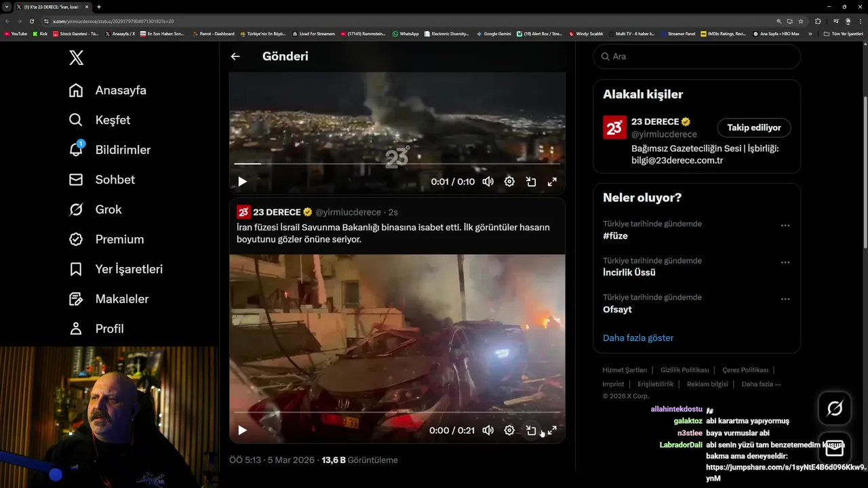This screenshot has height=488, width=868.
Task: Open WhatsApp bookmark in bookmarks bar
Action: tap(406, 33)
